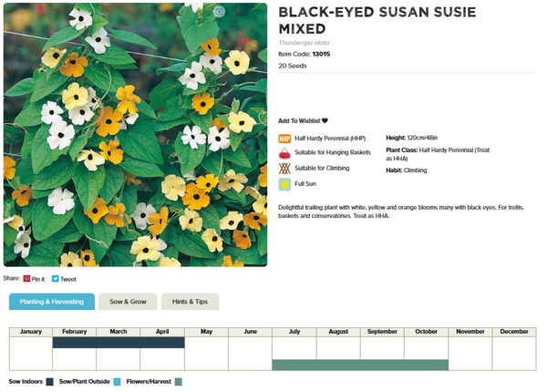547x392 pixels.
Task: Add product to wishlist via text link
Action: point(299,120)
